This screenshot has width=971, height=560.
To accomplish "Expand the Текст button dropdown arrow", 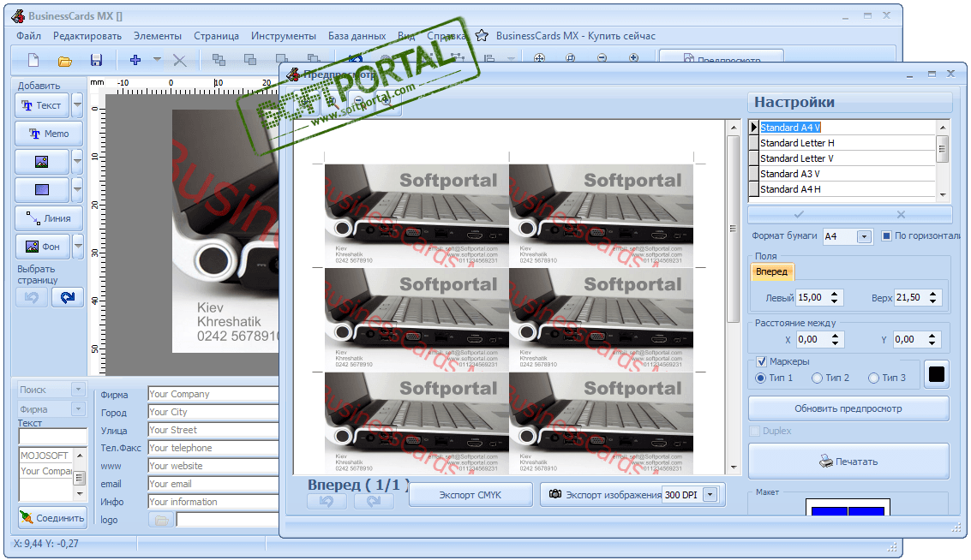I will (x=77, y=105).
